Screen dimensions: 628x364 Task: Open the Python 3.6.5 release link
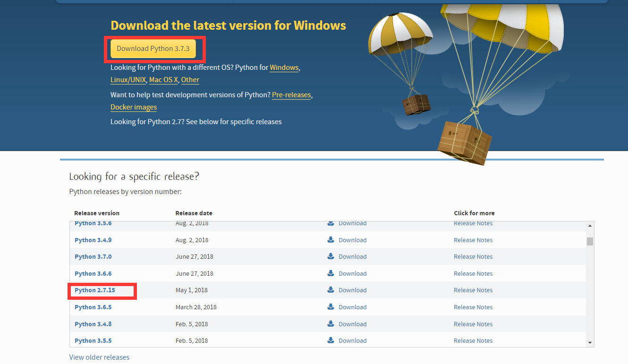click(x=93, y=307)
